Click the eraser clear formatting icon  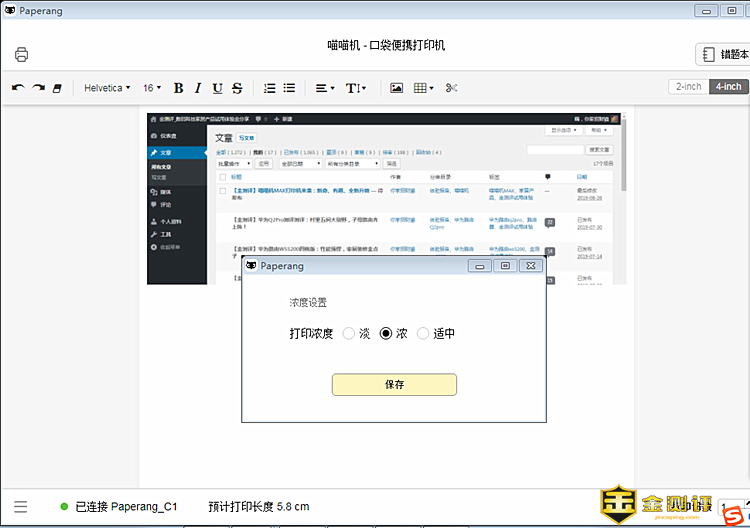coord(57,88)
